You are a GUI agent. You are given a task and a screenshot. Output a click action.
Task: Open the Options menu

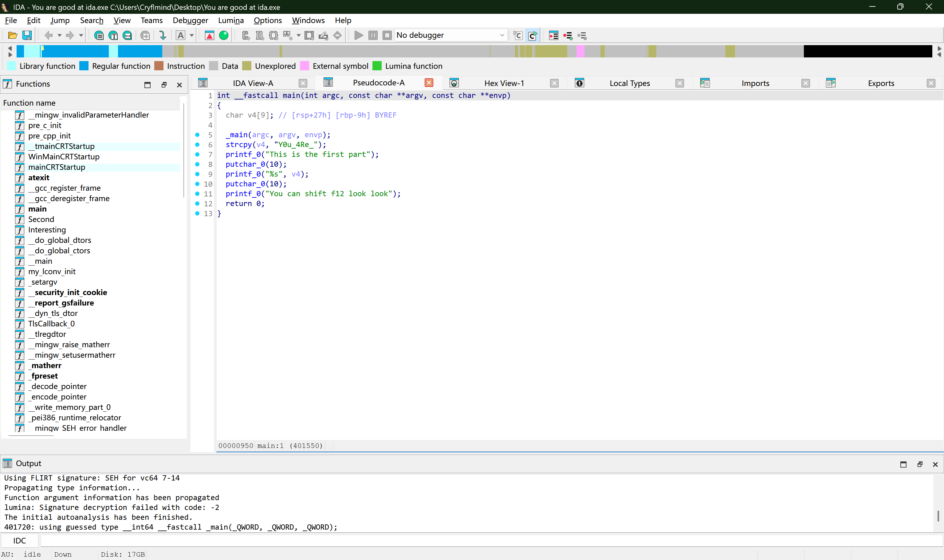click(268, 20)
